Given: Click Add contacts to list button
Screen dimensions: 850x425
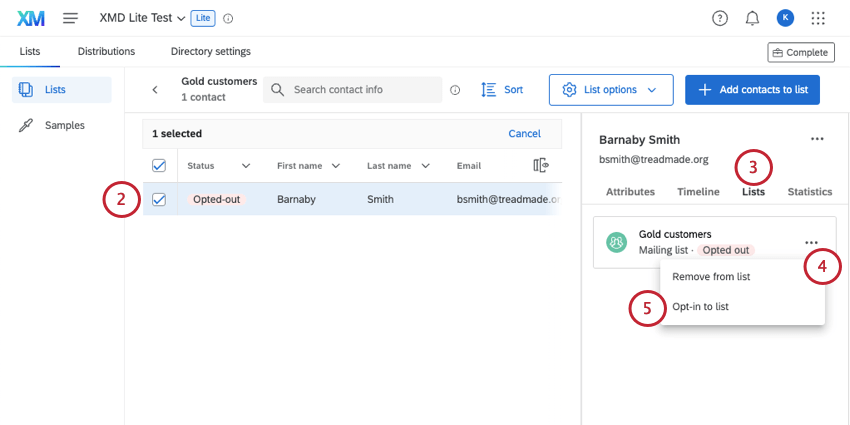Looking at the screenshot, I should point(752,90).
